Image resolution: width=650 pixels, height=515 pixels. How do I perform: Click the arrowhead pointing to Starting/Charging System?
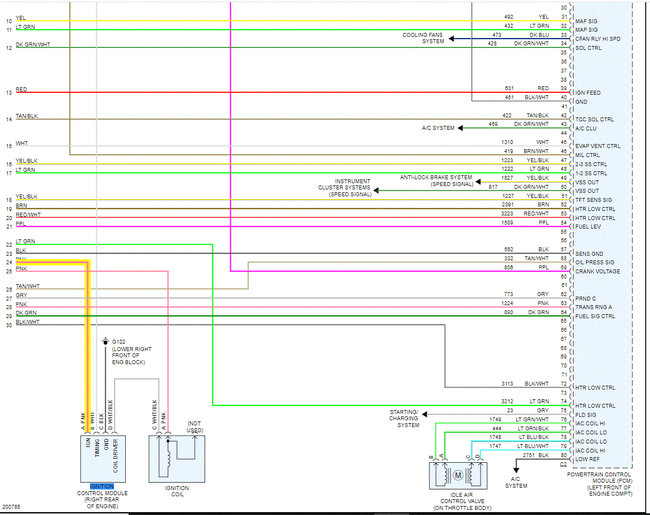tap(424, 414)
